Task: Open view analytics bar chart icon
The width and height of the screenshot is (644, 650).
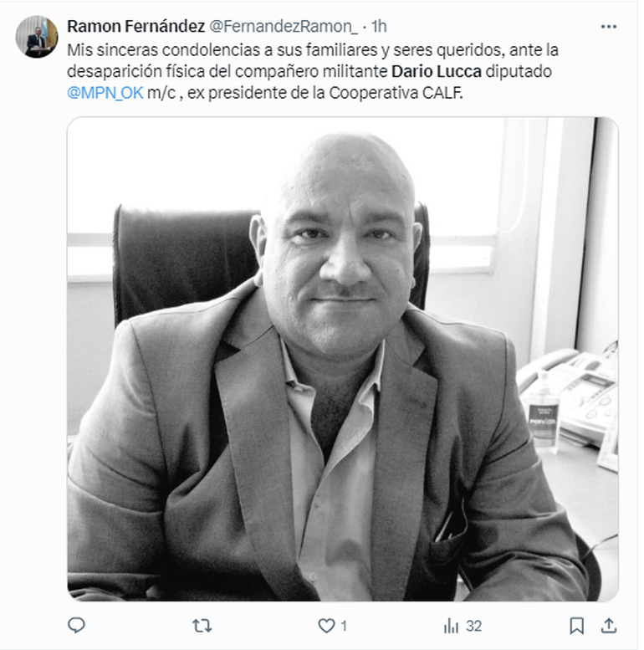Action: pyautogui.click(x=451, y=626)
